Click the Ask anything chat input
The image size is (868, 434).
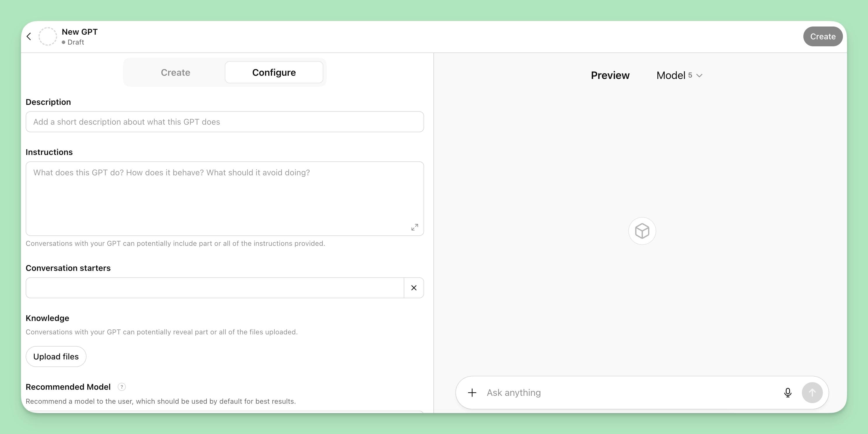(x=606, y=392)
